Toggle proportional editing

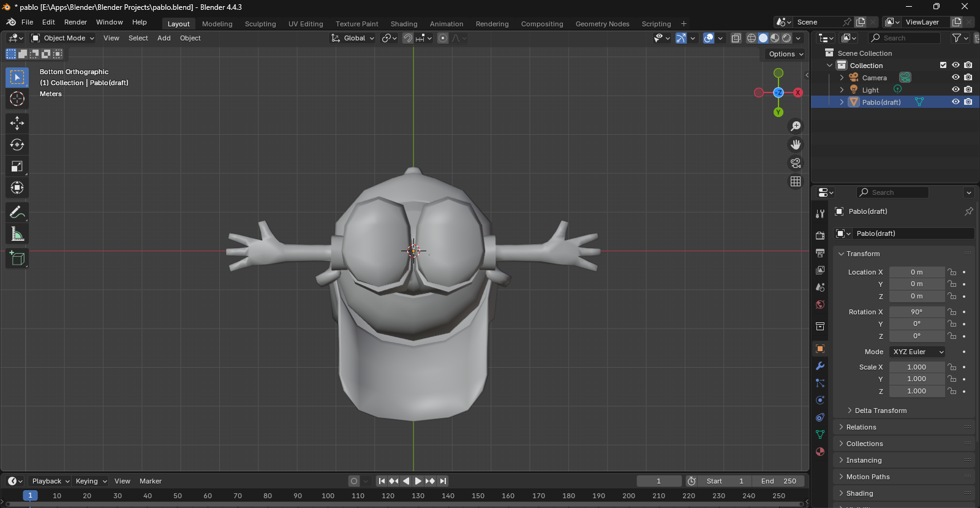443,38
